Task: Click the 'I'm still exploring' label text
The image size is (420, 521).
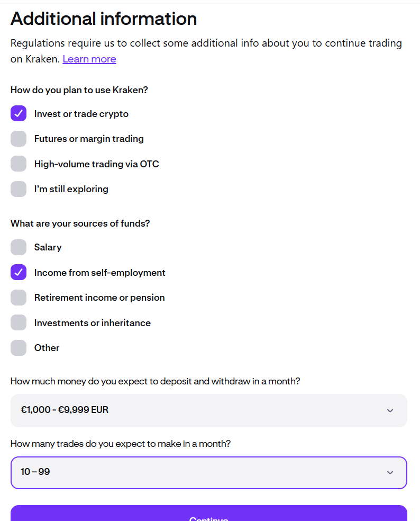Action: click(x=71, y=189)
